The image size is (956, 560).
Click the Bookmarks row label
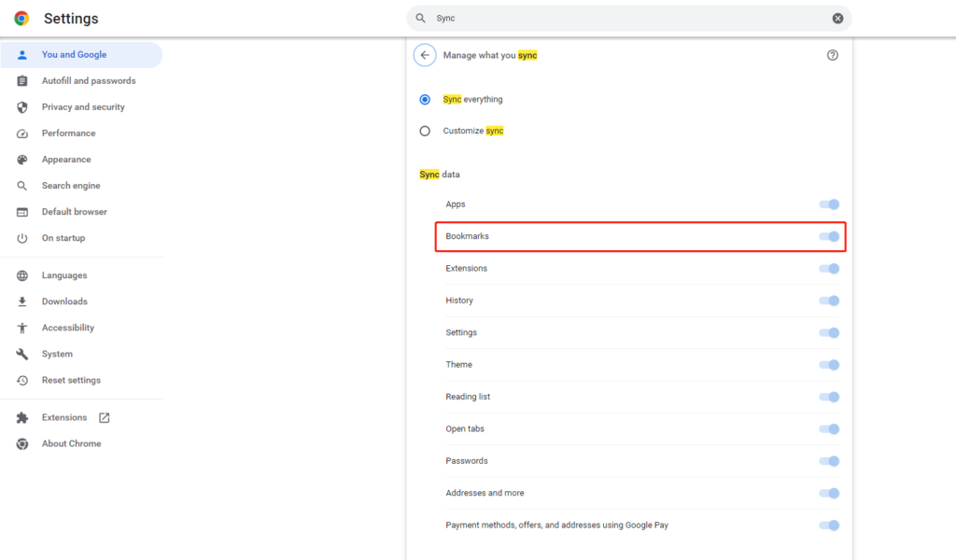click(x=467, y=236)
